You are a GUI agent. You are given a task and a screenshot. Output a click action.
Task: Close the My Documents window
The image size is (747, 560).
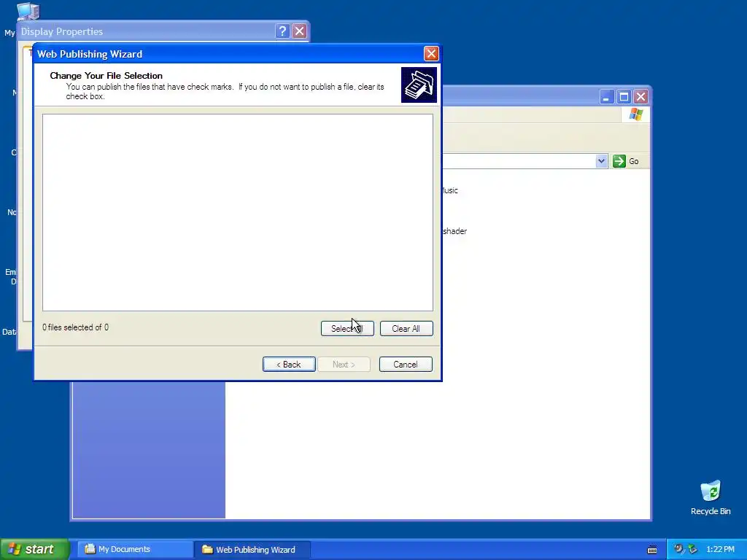[x=640, y=97]
